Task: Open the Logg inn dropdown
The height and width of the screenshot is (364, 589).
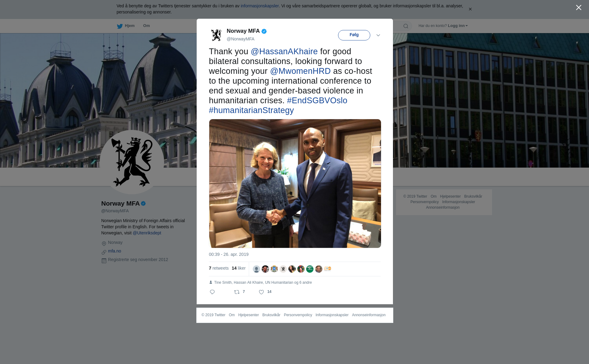Action: pos(458,26)
